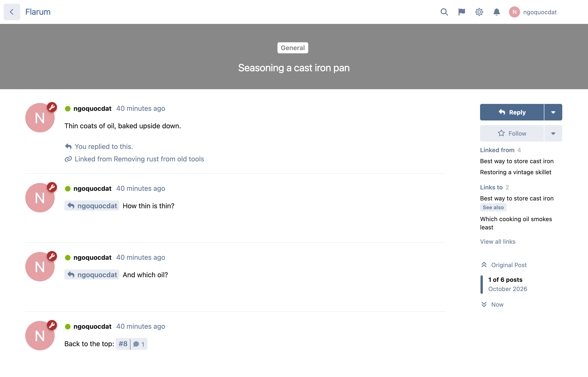
Task: Expand the Follow button dropdown arrow
Action: tap(553, 134)
